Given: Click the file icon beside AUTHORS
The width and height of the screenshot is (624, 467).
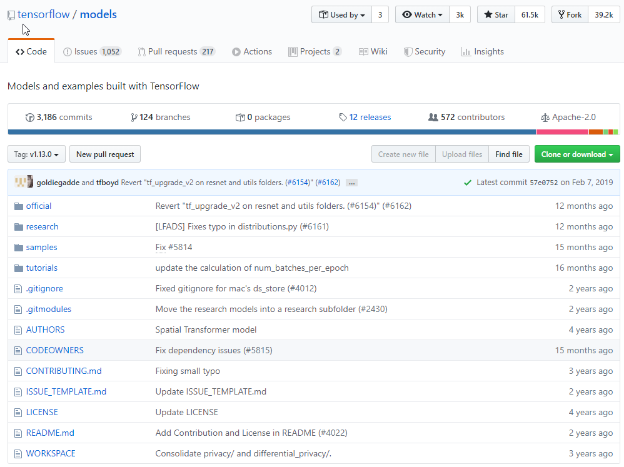Looking at the screenshot, I should pos(18,330).
